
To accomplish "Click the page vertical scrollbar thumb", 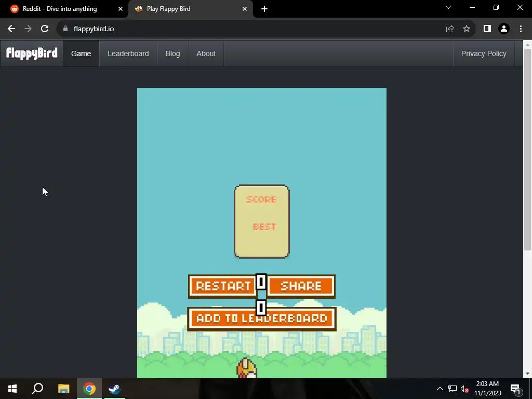I will click(527, 149).
